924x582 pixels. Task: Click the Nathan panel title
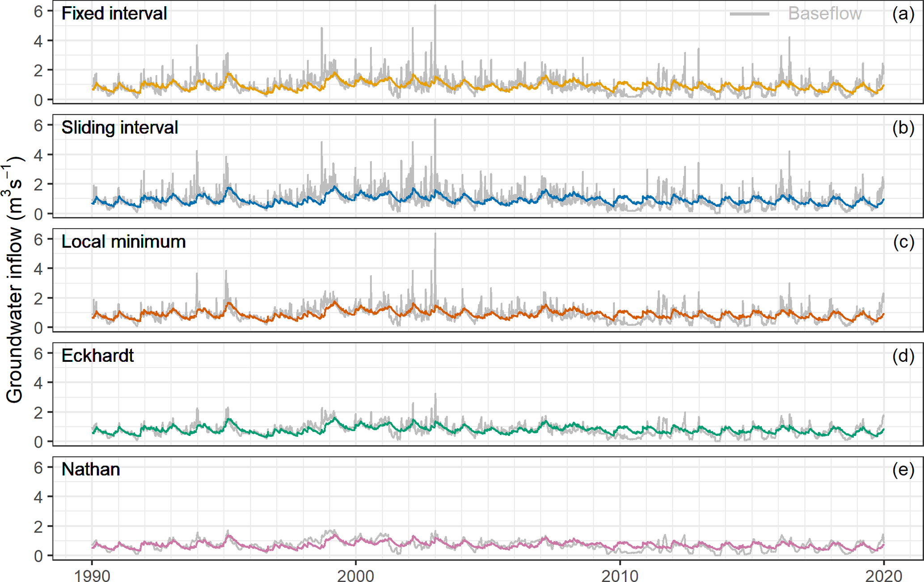point(91,469)
